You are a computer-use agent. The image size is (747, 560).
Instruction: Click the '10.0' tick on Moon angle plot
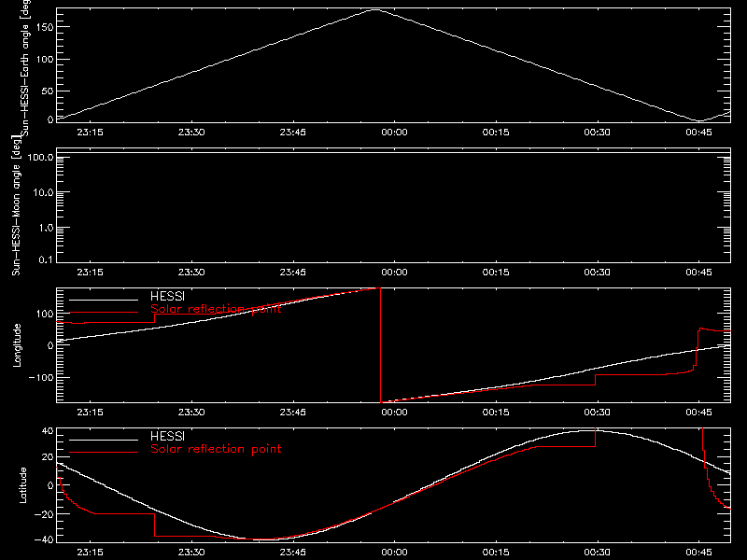click(43, 192)
